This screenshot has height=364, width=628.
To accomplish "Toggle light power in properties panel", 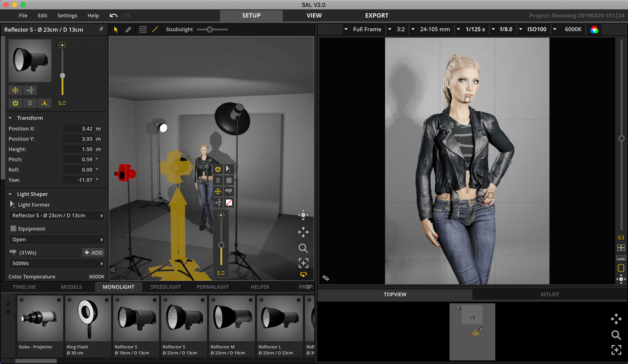I will [15, 103].
